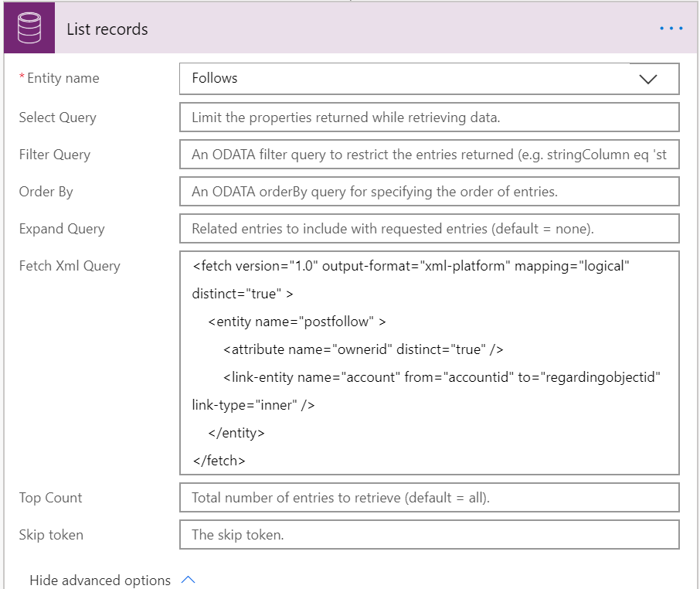Select the Top Count input field
700x589 pixels.
(429, 498)
